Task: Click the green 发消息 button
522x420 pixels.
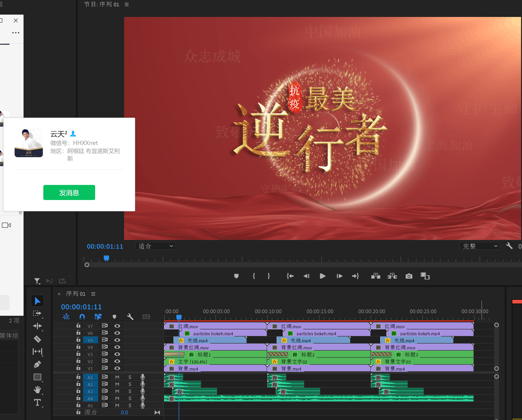Action: coord(69,192)
